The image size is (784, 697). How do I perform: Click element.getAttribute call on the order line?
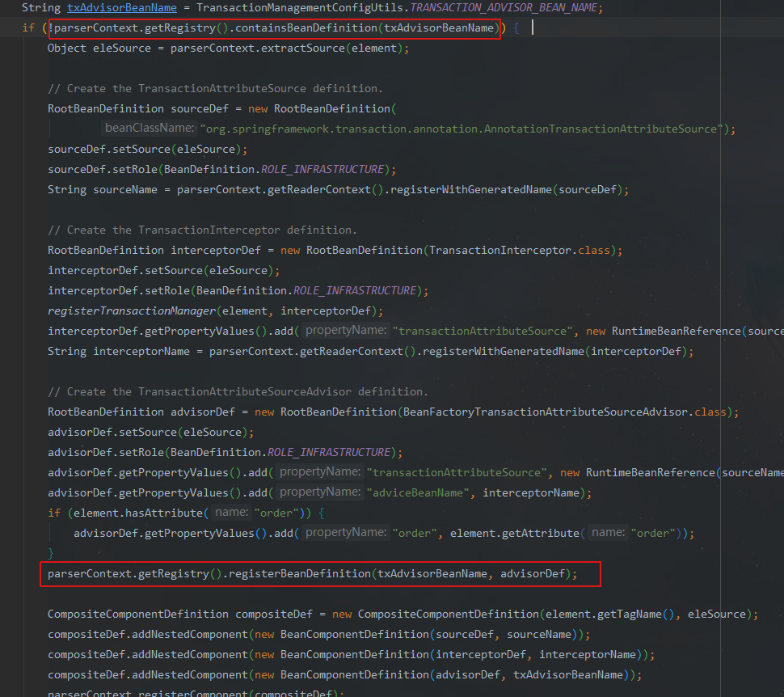point(515,534)
